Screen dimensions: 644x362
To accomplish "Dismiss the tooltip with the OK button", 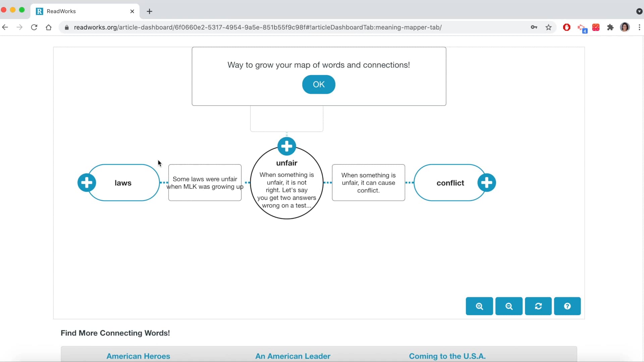I will click(x=318, y=84).
